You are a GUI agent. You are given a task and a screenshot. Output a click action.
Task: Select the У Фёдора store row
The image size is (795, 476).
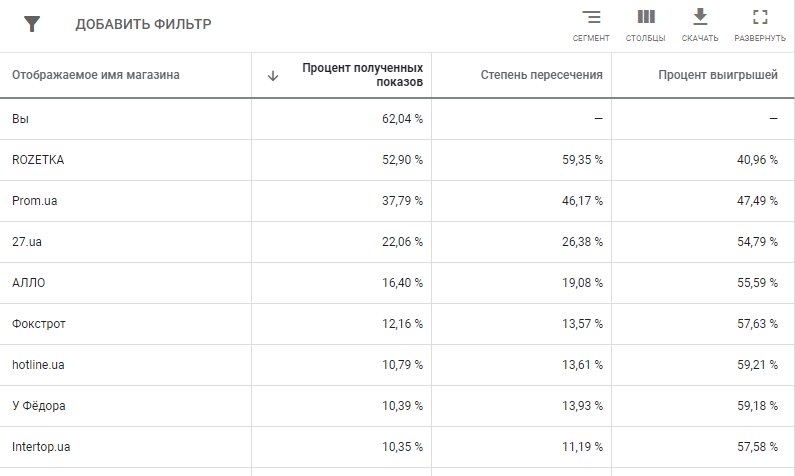[39, 406]
